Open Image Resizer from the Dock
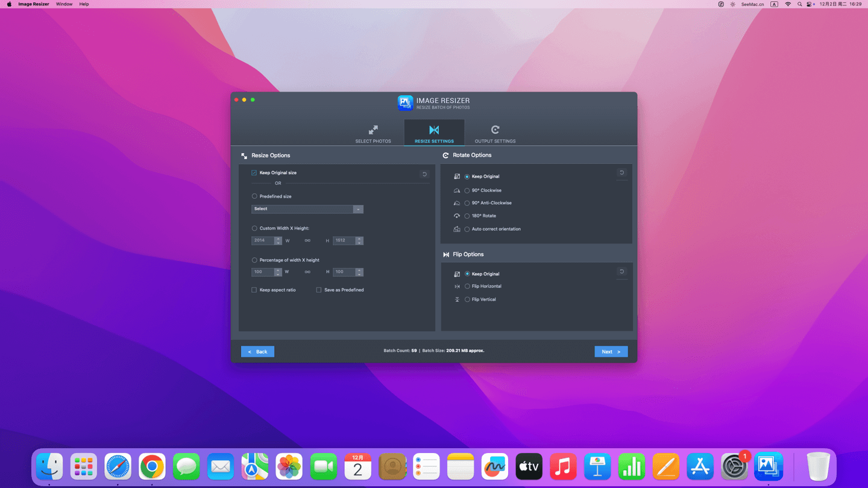The height and width of the screenshot is (488, 868). click(x=769, y=466)
